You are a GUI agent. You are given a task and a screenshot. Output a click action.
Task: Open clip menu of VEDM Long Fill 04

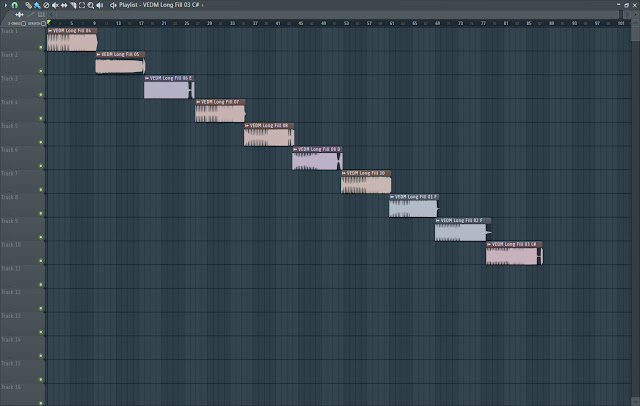(x=50, y=31)
